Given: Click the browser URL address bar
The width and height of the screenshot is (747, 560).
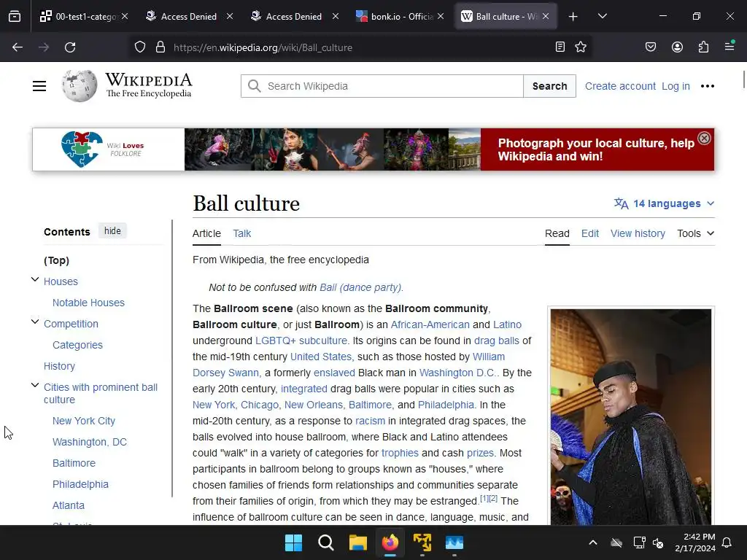Looking at the screenshot, I should pyautogui.click(x=360, y=47).
